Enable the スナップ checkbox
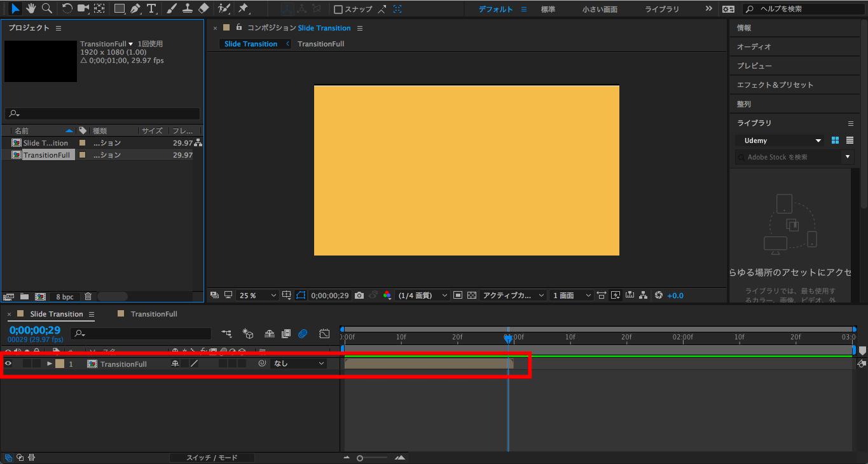Viewport: 868px width, 464px height. click(x=338, y=9)
